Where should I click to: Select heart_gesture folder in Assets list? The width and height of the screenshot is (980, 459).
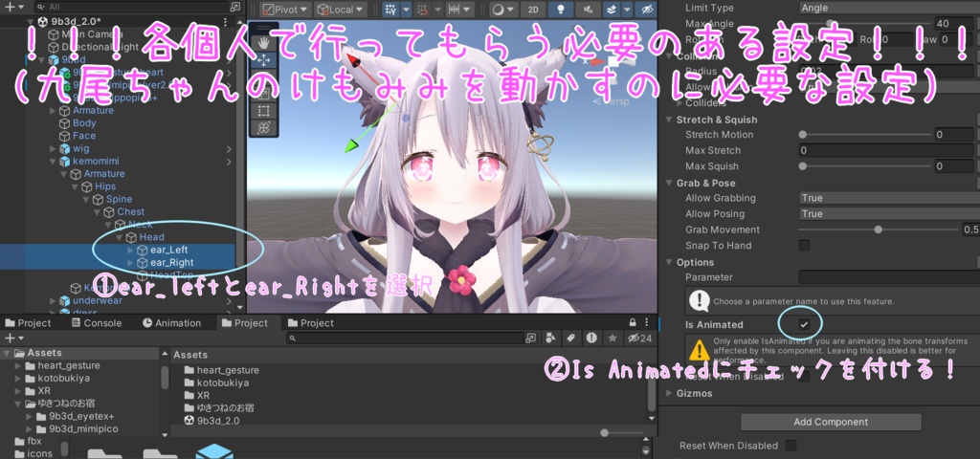point(221,370)
